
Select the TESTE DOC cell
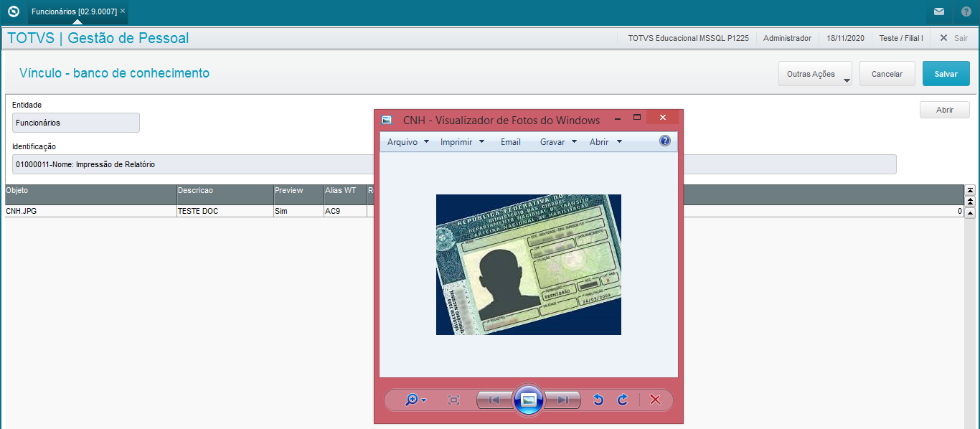click(x=225, y=212)
